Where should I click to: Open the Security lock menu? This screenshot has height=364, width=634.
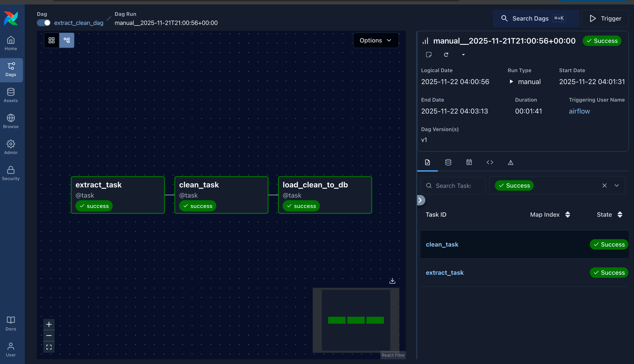(x=11, y=173)
